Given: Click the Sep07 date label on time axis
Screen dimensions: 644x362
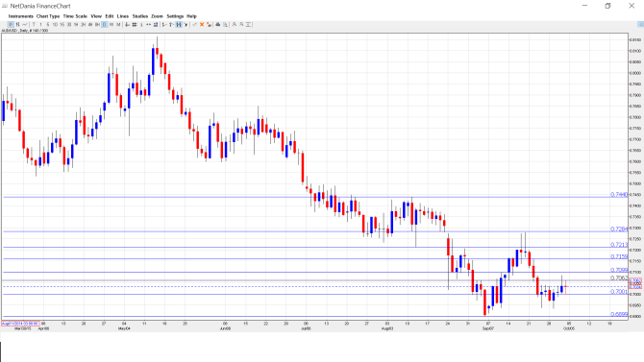Looking at the screenshot, I should [488, 328].
